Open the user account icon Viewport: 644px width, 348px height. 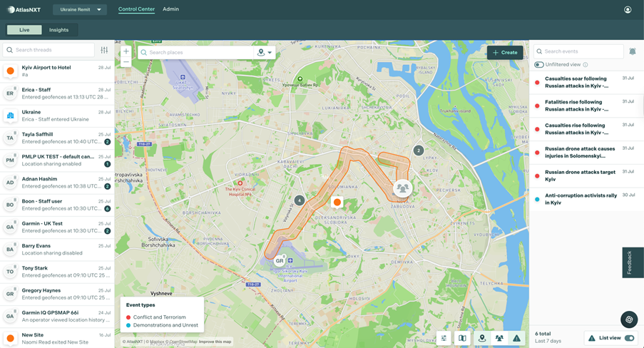pos(628,9)
